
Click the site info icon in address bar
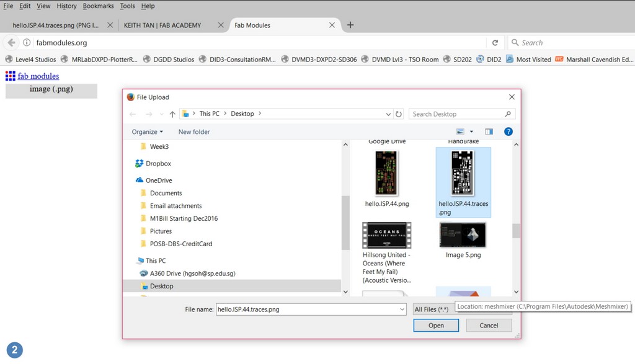click(x=27, y=43)
